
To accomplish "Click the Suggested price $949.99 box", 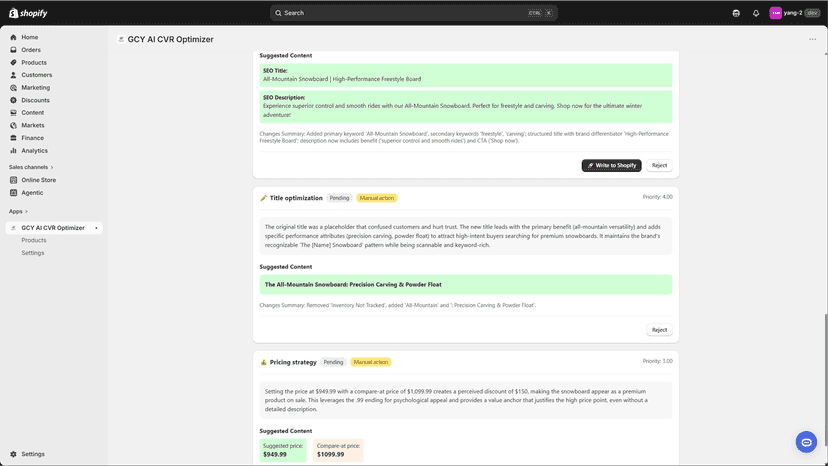I will click(x=283, y=450).
